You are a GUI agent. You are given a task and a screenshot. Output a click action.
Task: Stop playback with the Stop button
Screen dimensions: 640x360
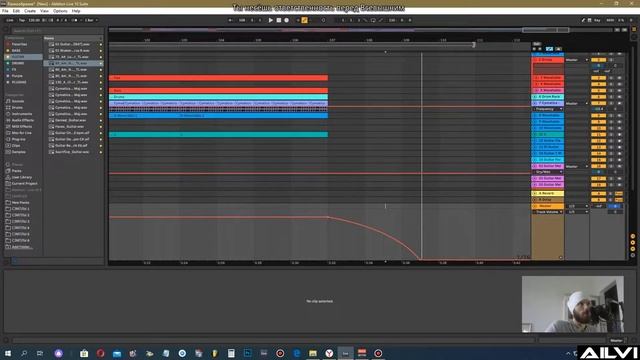(x=279, y=20)
